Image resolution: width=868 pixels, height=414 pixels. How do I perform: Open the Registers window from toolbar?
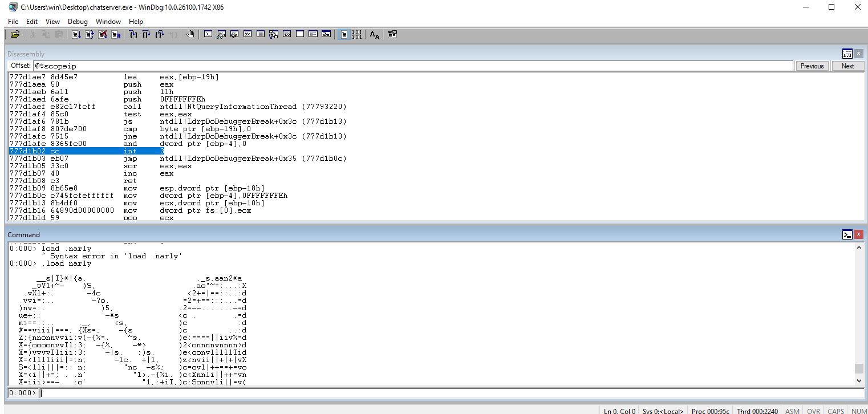point(248,35)
